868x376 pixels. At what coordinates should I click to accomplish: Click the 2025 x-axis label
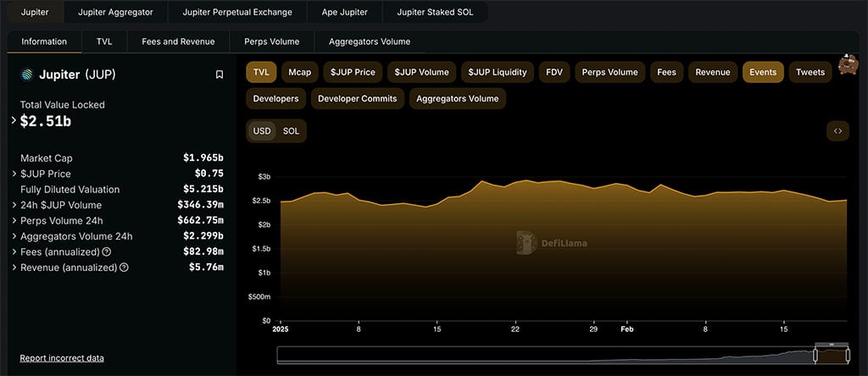[x=280, y=329]
